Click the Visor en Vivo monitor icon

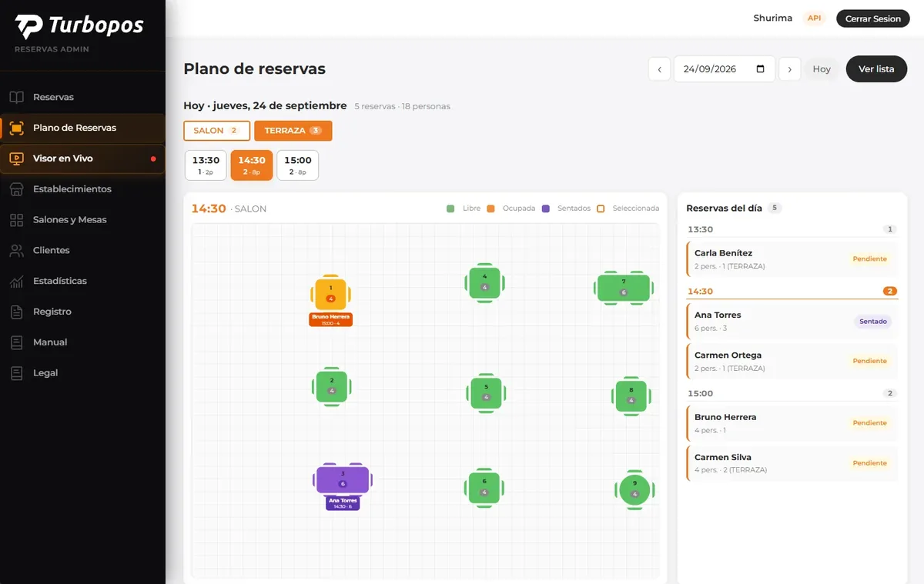coord(17,159)
